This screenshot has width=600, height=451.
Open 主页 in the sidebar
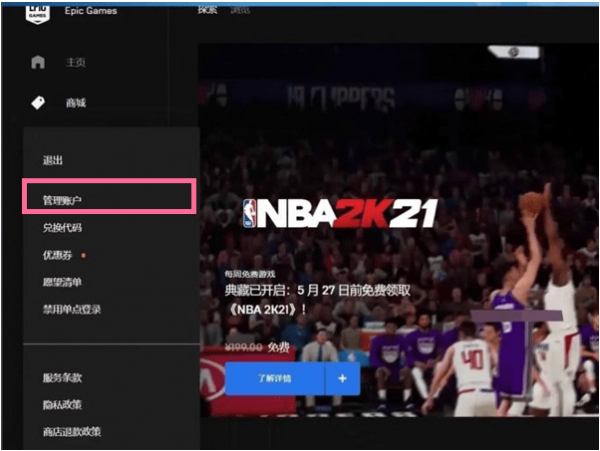tap(75, 62)
